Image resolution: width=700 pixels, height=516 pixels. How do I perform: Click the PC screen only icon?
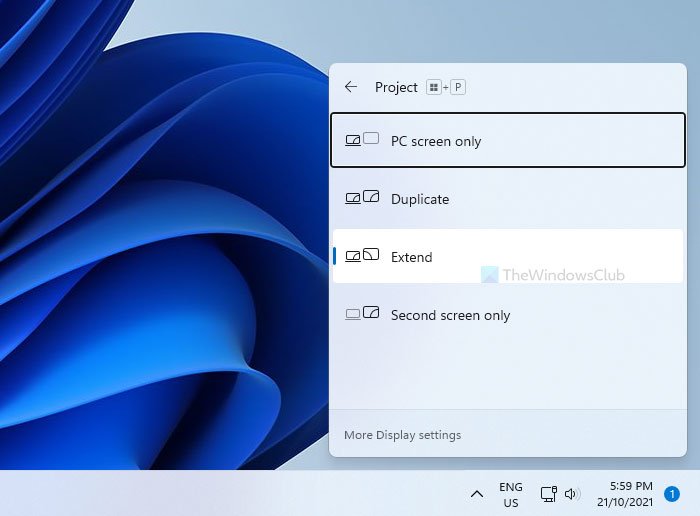point(362,140)
